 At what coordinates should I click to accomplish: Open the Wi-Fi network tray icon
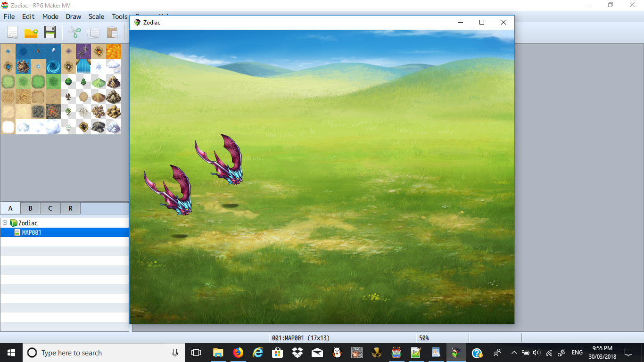(549, 353)
